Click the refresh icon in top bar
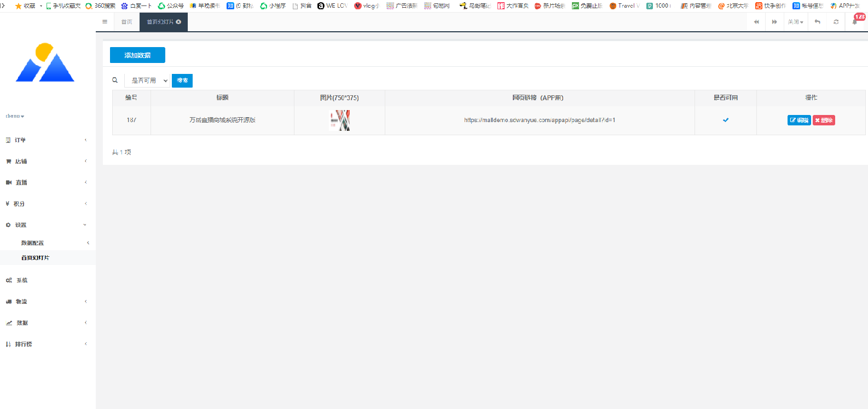The image size is (868, 409). tap(836, 22)
